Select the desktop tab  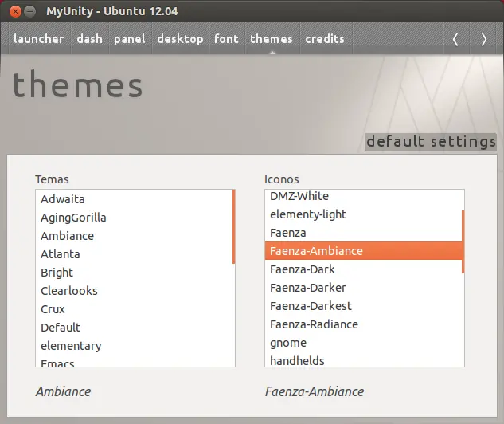[x=180, y=39]
